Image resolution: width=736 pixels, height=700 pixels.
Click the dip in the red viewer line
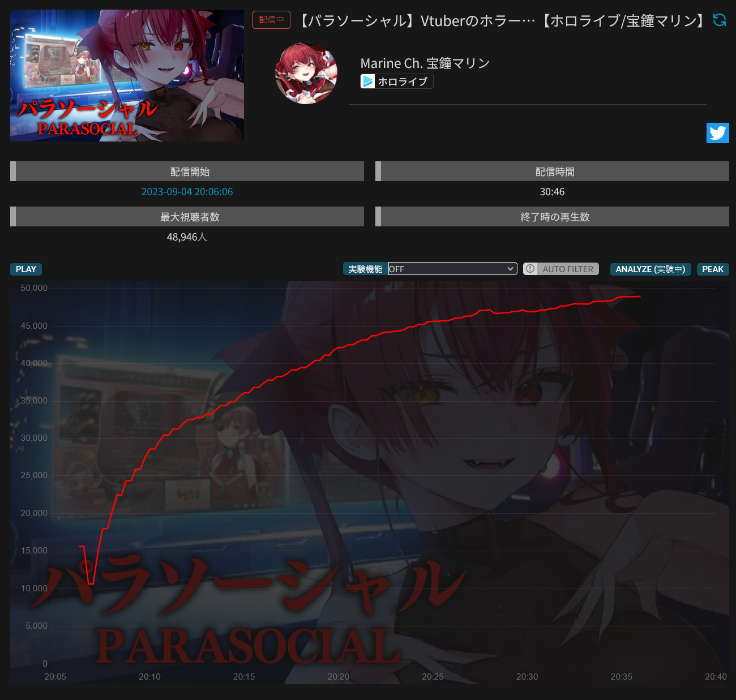91,583
